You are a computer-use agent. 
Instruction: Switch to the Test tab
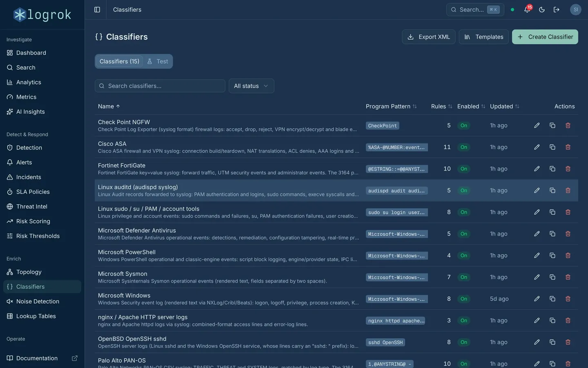click(158, 61)
